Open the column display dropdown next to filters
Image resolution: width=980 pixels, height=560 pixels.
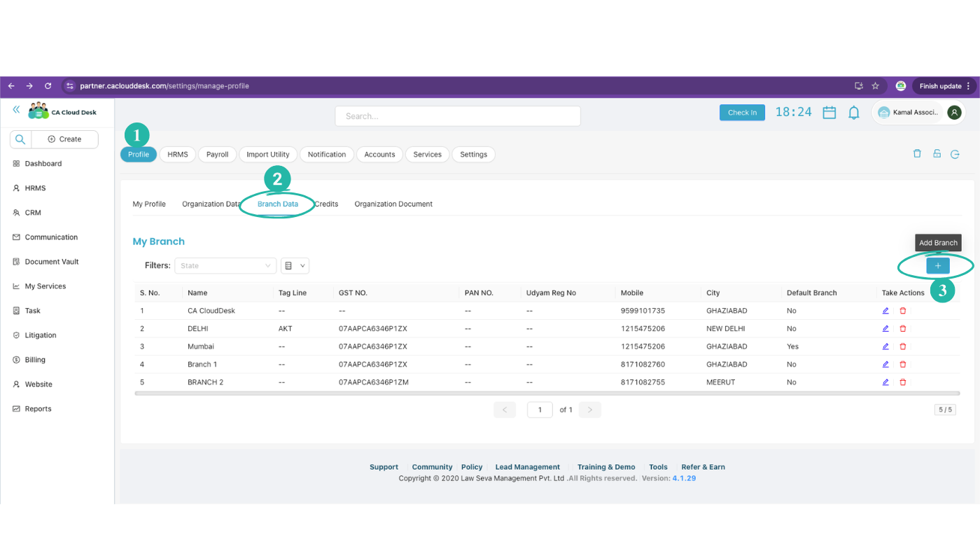294,265
